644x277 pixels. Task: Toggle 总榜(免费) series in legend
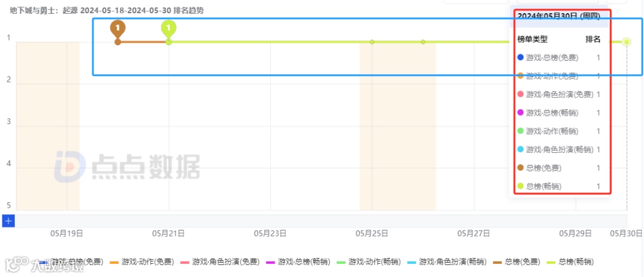[x=516, y=262]
